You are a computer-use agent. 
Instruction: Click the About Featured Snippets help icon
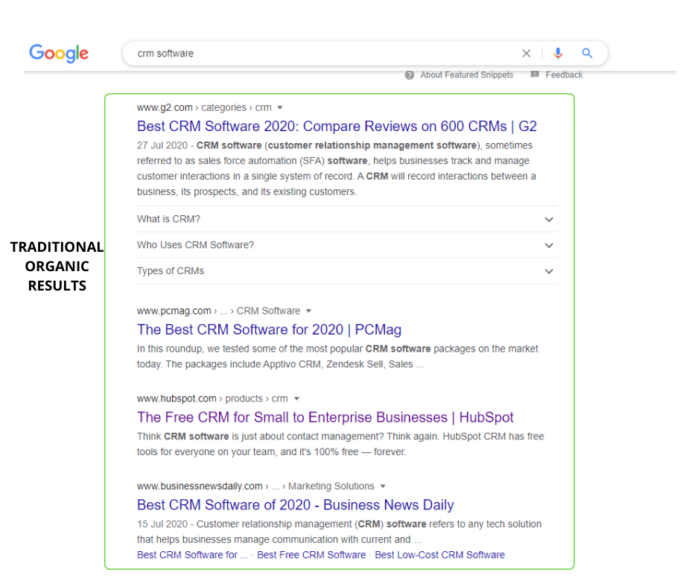click(x=409, y=75)
